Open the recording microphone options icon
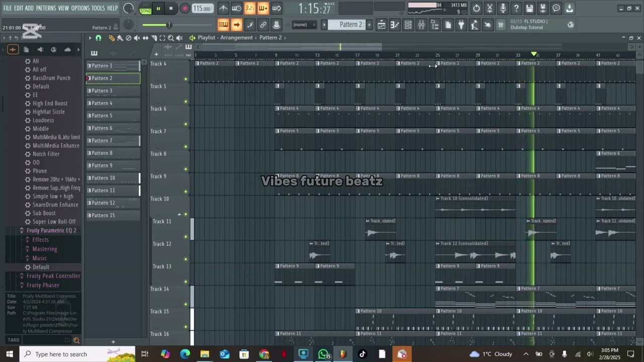The width and height of the screenshot is (644, 362). coord(503,8)
